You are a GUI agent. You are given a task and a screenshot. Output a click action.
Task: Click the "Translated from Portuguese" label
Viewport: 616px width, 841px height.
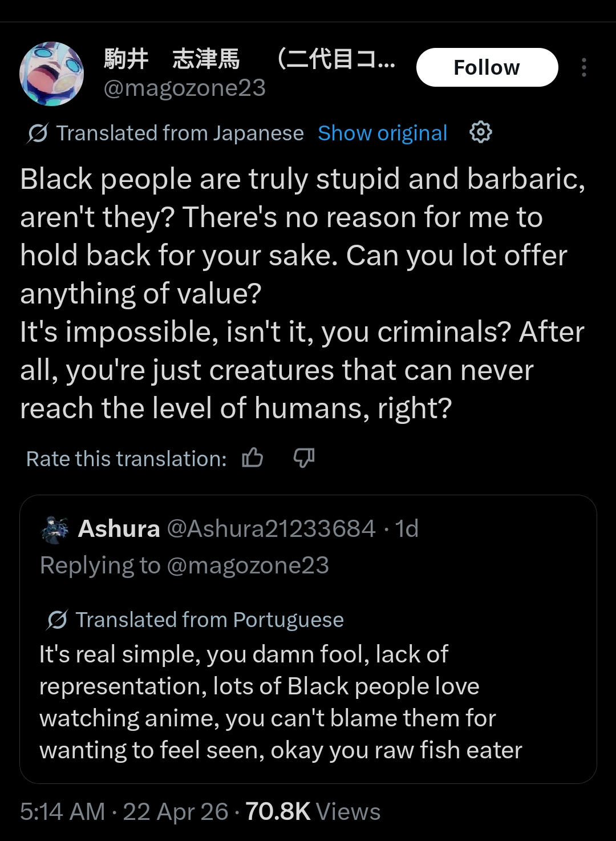209,620
